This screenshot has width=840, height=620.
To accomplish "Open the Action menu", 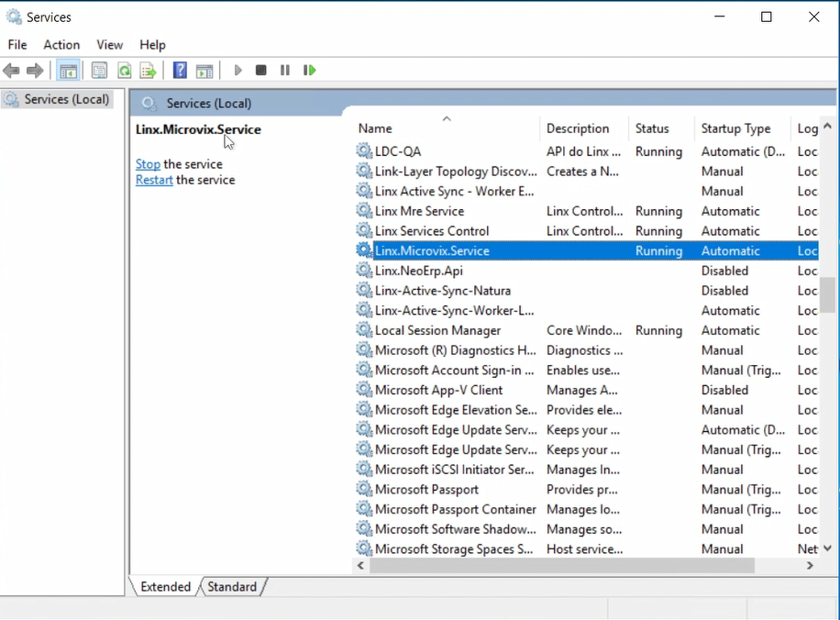I will point(61,45).
